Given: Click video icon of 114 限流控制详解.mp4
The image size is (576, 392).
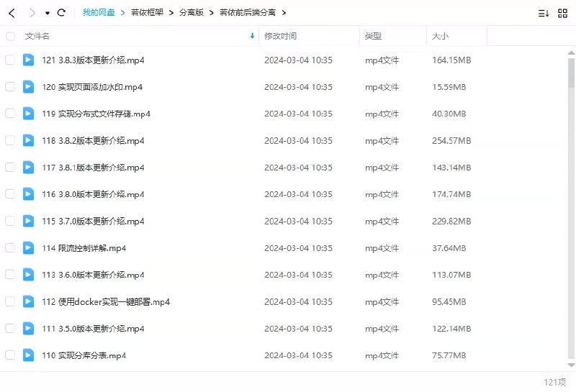Looking at the screenshot, I should tap(28, 247).
